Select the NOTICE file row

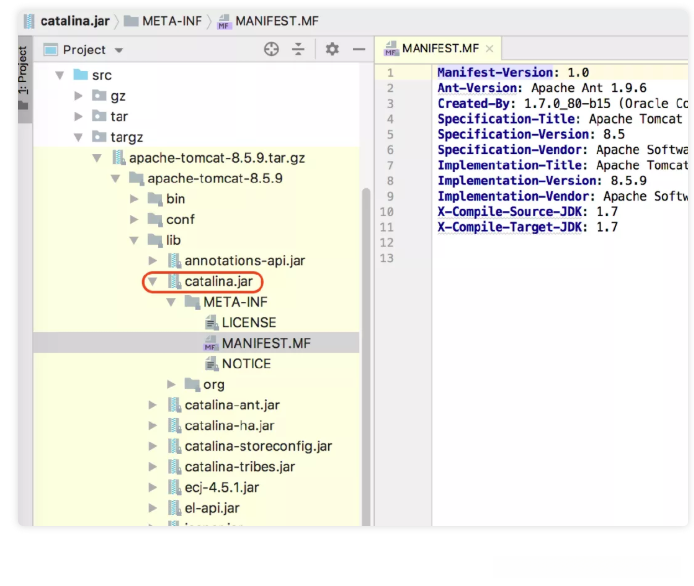(197, 363)
